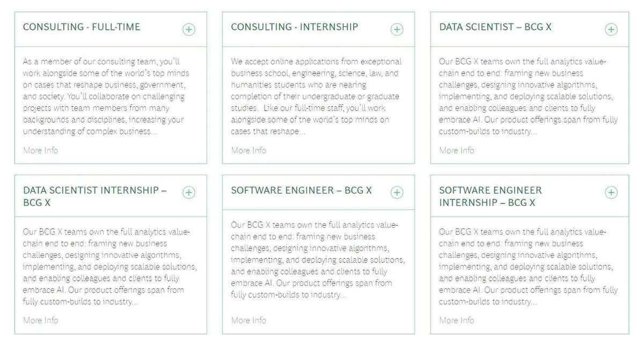Select More Info under Software Engineer – BCG X
The width and height of the screenshot is (644, 340).
(248, 320)
